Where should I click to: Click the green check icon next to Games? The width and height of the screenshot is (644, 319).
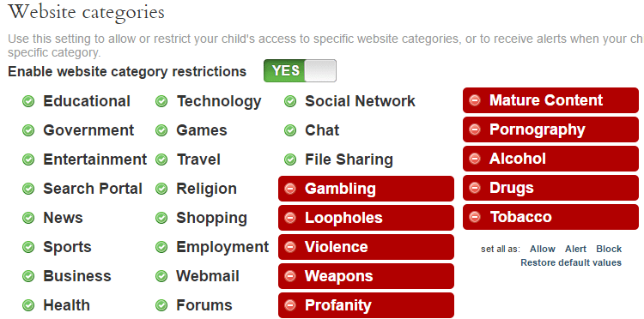click(x=161, y=130)
